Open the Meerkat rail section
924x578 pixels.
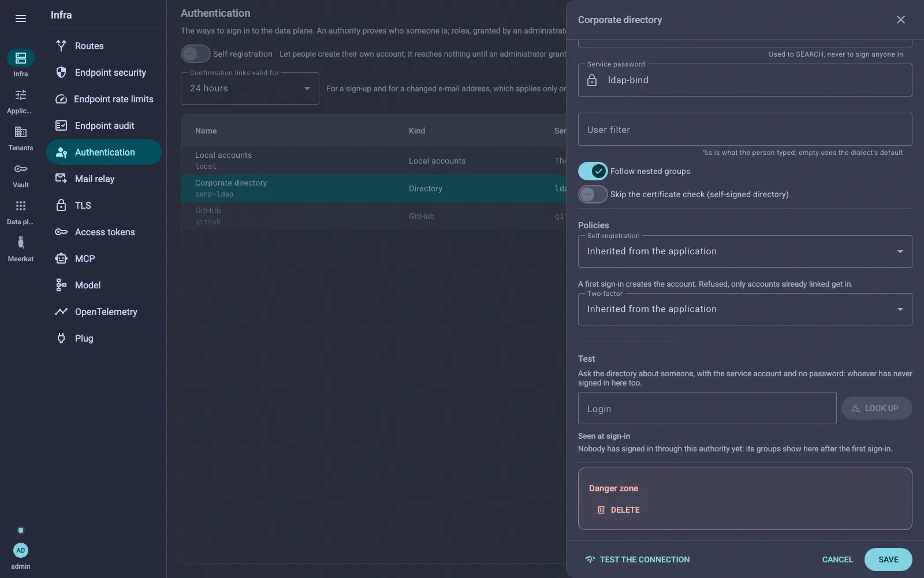click(x=21, y=249)
